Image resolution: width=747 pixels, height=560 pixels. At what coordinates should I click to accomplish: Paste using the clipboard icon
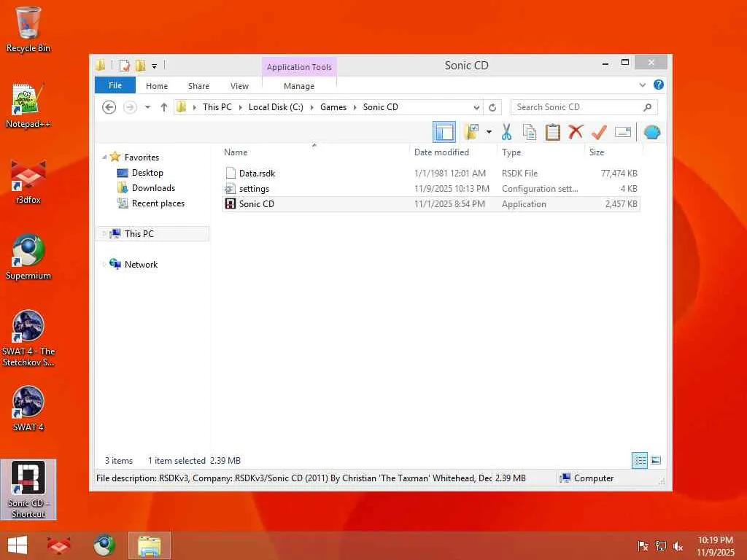point(553,133)
